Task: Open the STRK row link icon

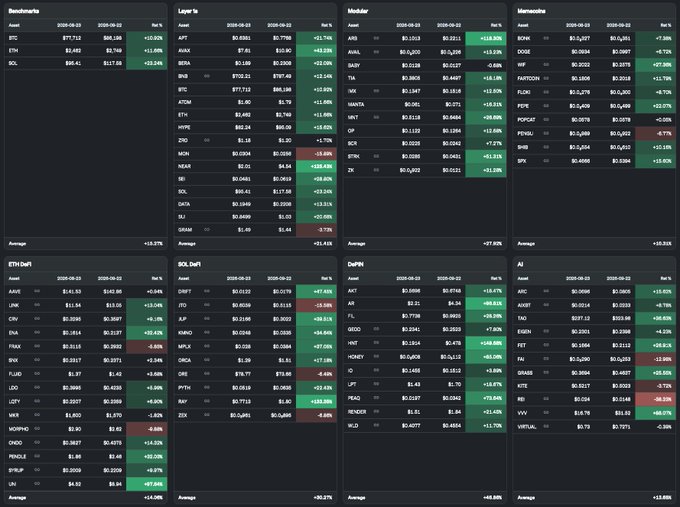Action: pos(376,156)
